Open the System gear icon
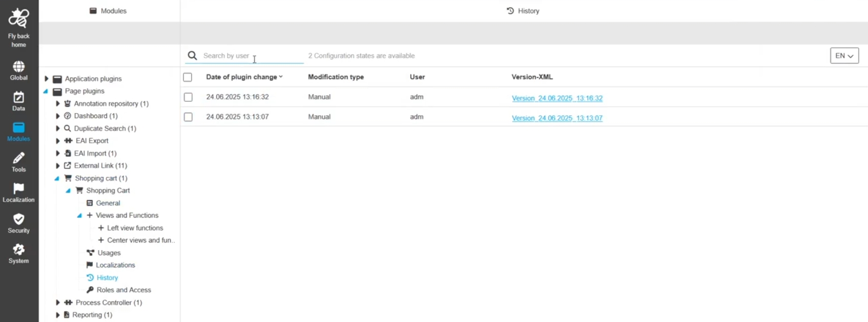Screen dimensions: 868x322 19,250
